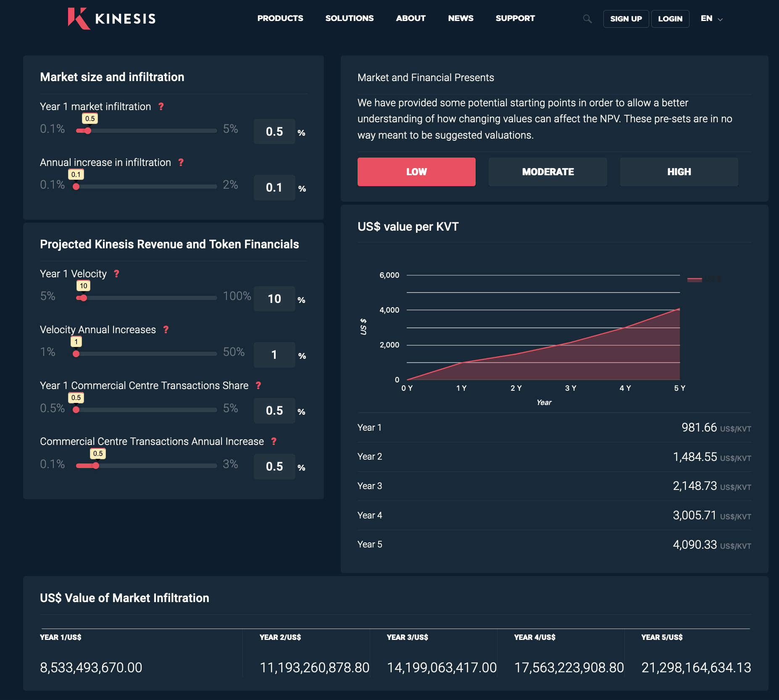This screenshot has width=779, height=700.
Task: Adjust Annual increase in infiltration slider handle
Action: pyautogui.click(x=76, y=187)
